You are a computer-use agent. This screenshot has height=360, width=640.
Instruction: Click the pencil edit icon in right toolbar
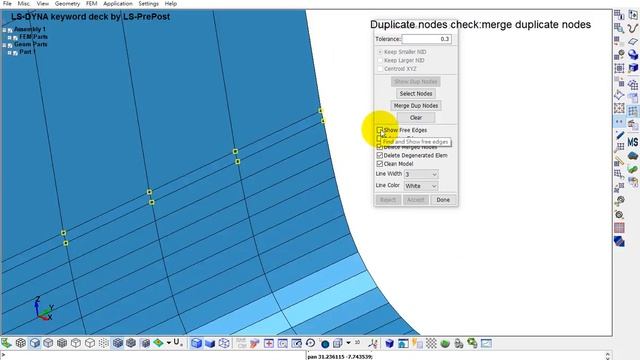[x=619, y=135]
